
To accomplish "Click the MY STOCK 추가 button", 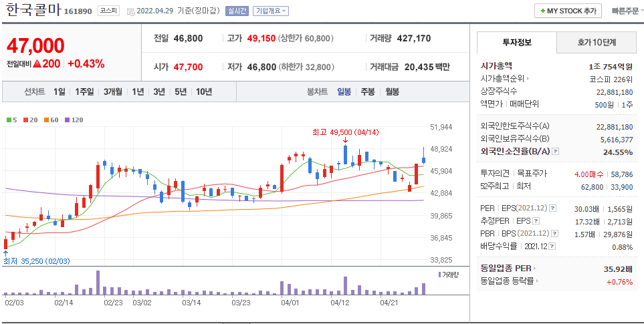I will (568, 11).
